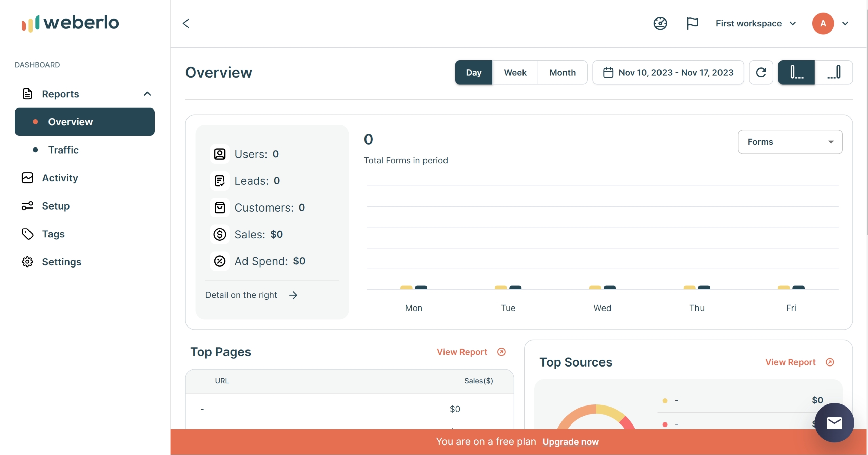Select the Month view toggle
The height and width of the screenshot is (455, 868).
[x=561, y=72]
